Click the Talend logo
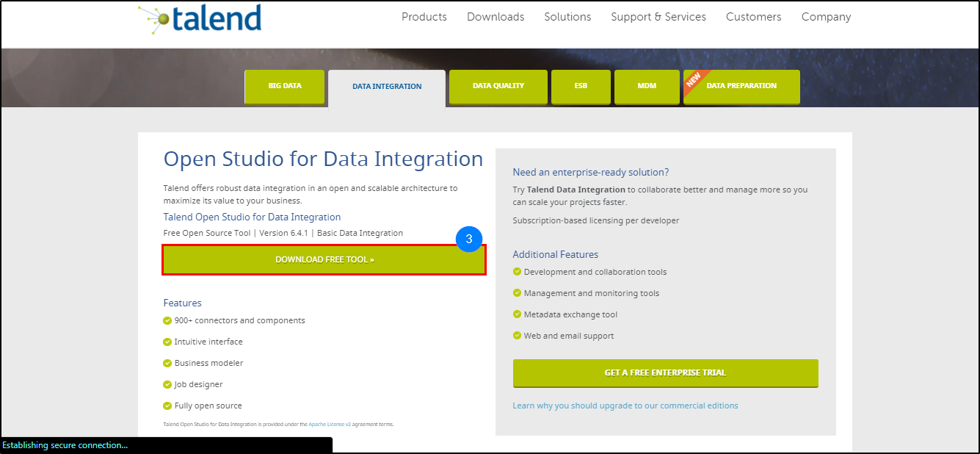Screen dimensions: 980x454 pos(200,18)
